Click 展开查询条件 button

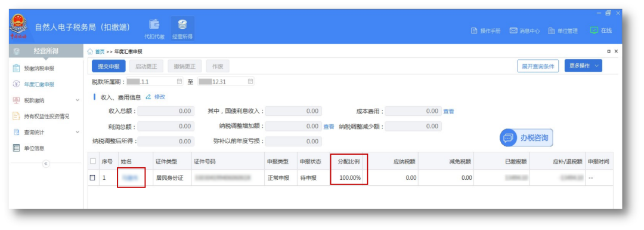(x=538, y=66)
